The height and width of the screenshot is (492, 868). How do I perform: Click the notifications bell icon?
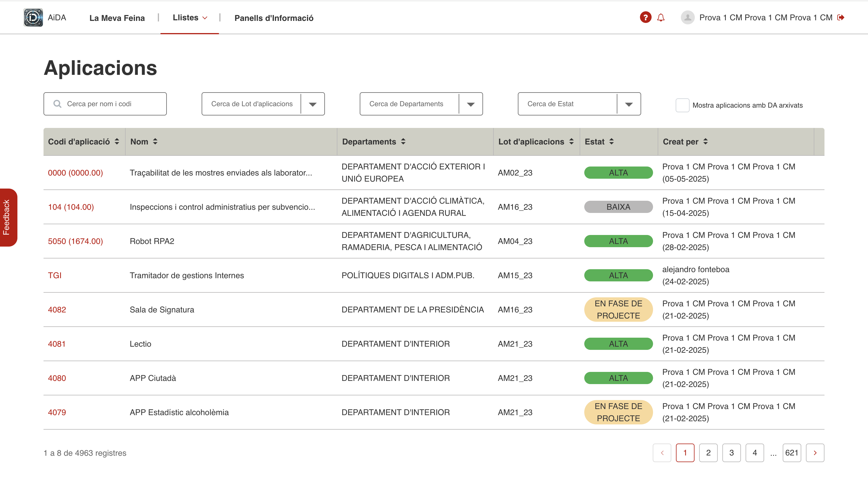[x=661, y=18]
